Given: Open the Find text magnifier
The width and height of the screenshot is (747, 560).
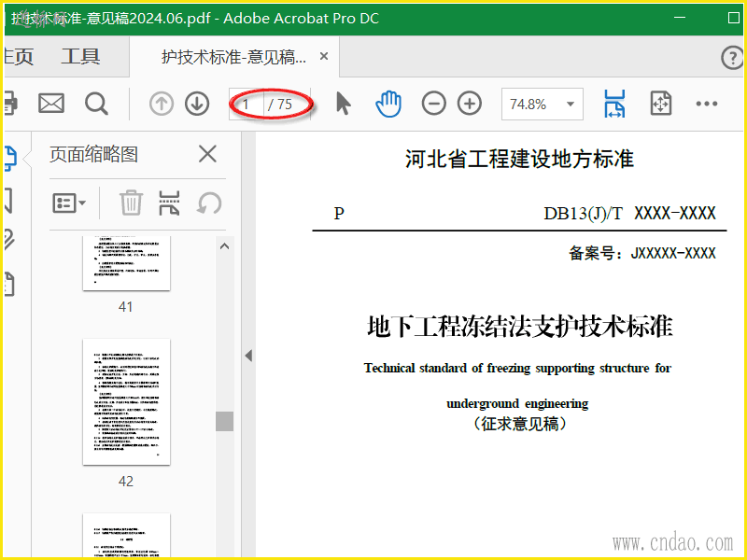Looking at the screenshot, I should (x=96, y=104).
